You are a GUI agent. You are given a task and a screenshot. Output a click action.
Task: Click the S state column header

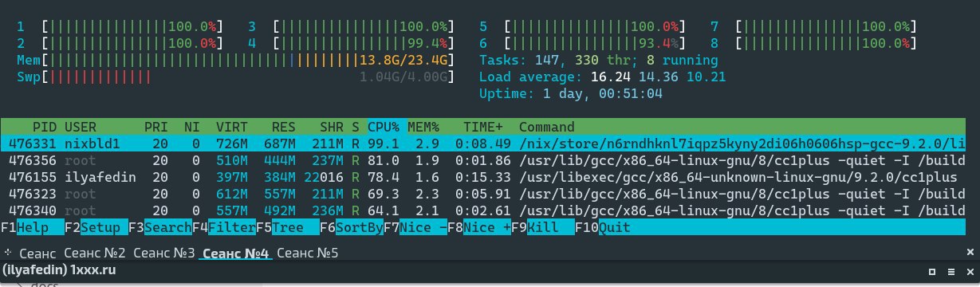(356, 127)
